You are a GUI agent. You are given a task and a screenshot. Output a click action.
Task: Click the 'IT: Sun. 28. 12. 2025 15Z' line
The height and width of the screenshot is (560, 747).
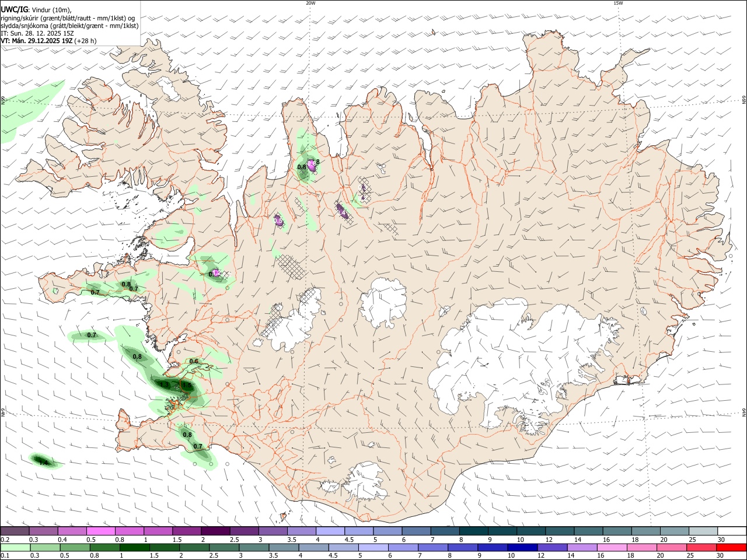37,33
